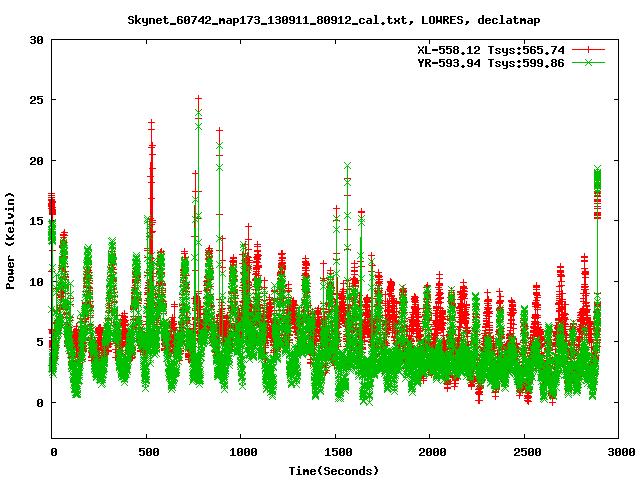This screenshot has width=640, height=480.
Task: Click x-axis tick label 500
Action: tap(149, 452)
